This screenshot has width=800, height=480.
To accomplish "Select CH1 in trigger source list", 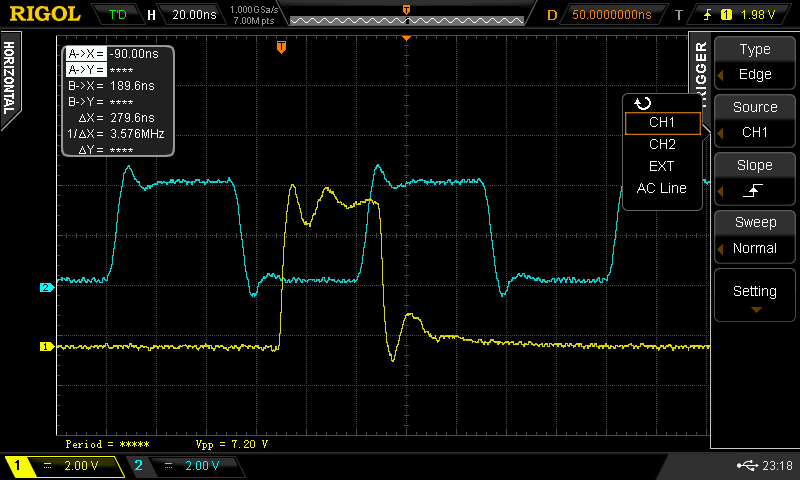I will (662, 123).
